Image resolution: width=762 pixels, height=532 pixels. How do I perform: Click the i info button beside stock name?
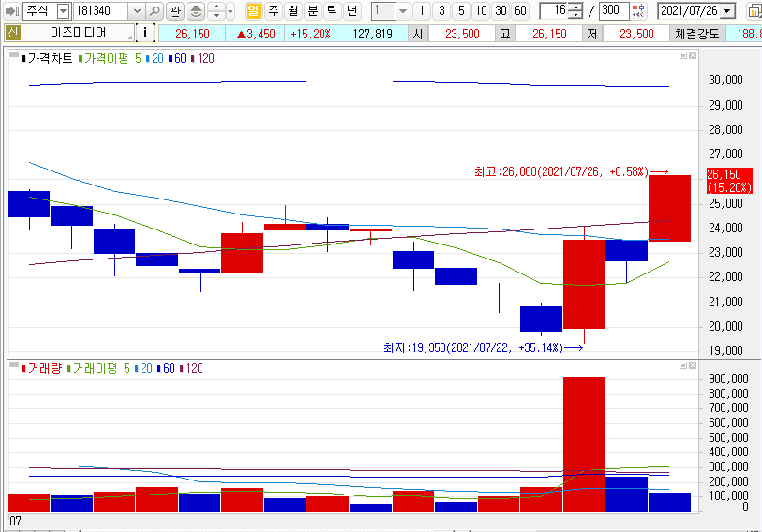145,33
